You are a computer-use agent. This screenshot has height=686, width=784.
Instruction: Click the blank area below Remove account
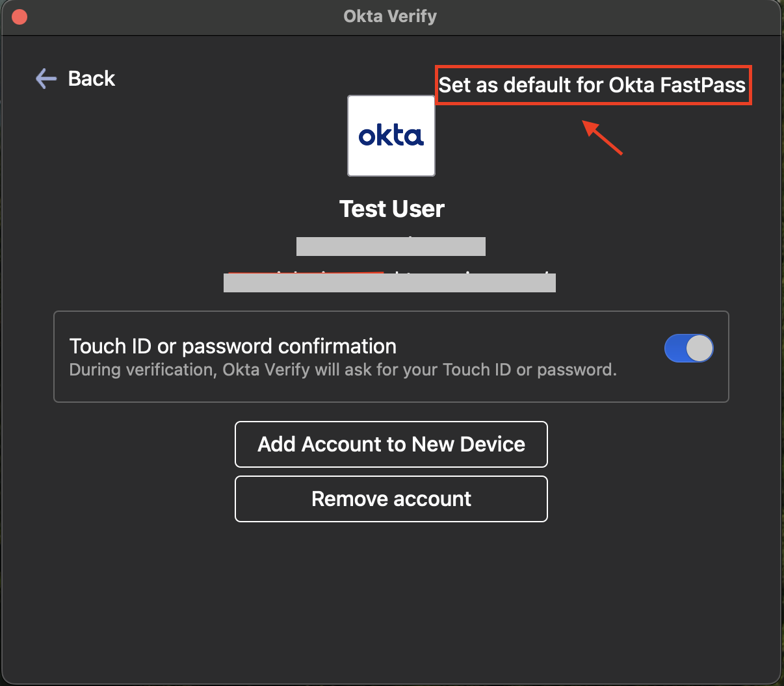pyautogui.click(x=391, y=598)
